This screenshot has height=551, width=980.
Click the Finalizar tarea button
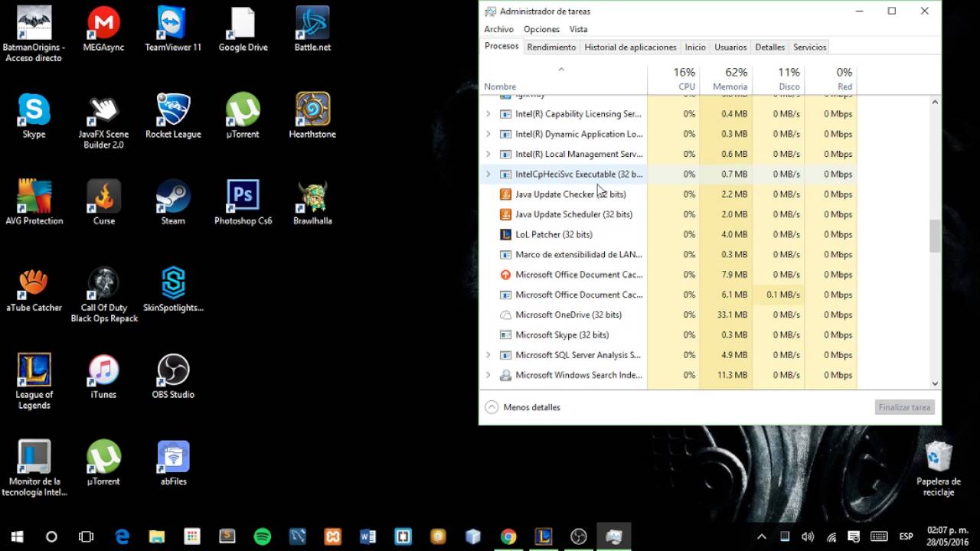pyautogui.click(x=905, y=407)
